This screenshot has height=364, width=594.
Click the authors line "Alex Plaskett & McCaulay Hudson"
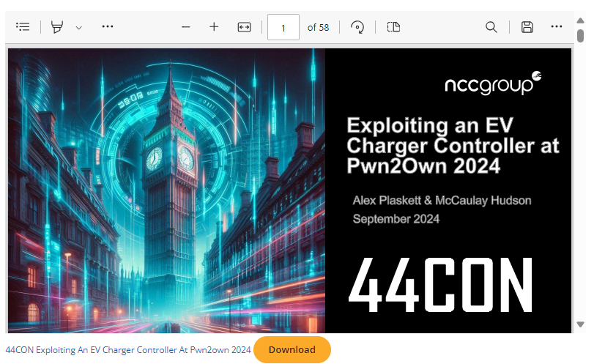[442, 201]
